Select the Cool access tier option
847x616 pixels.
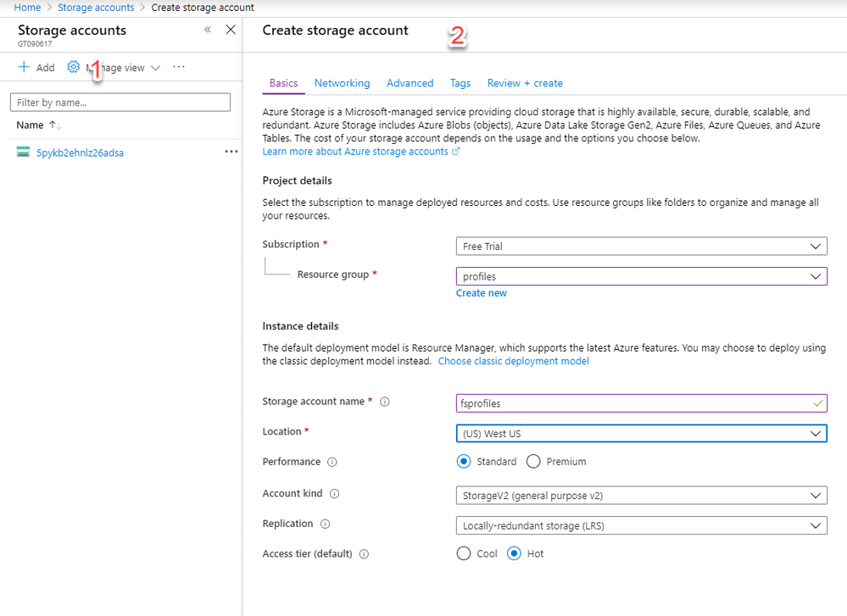(464, 553)
